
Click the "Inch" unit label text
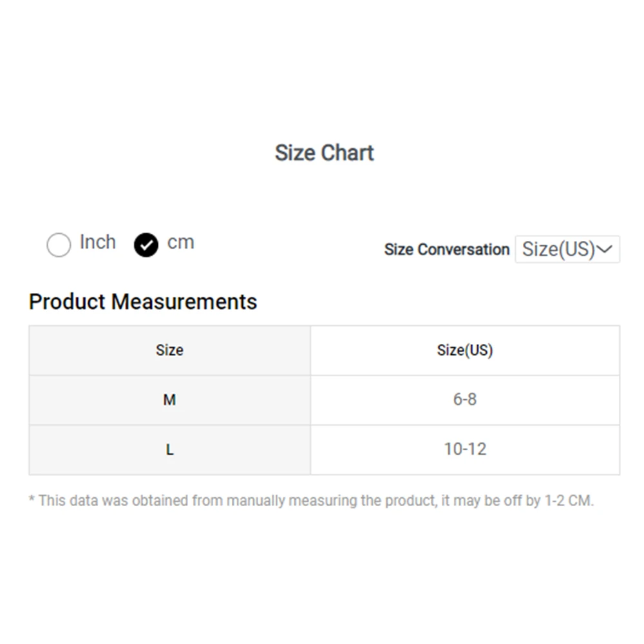[98, 242]
